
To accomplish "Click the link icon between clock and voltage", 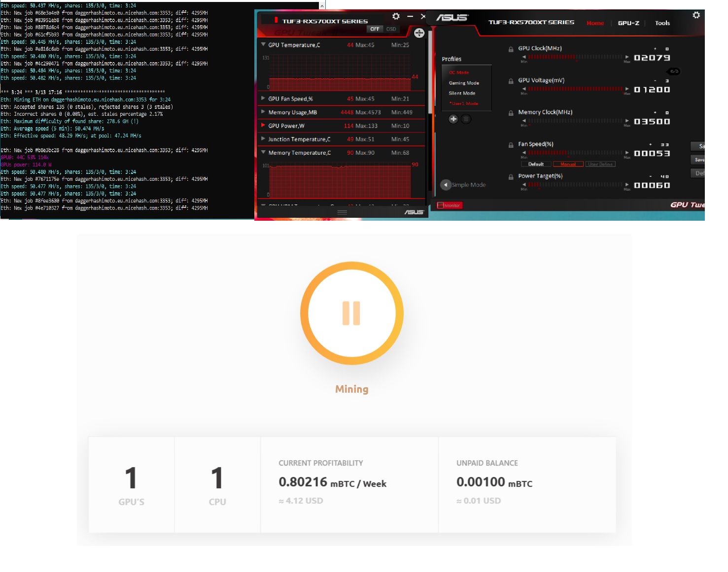I will pos(674,71).
